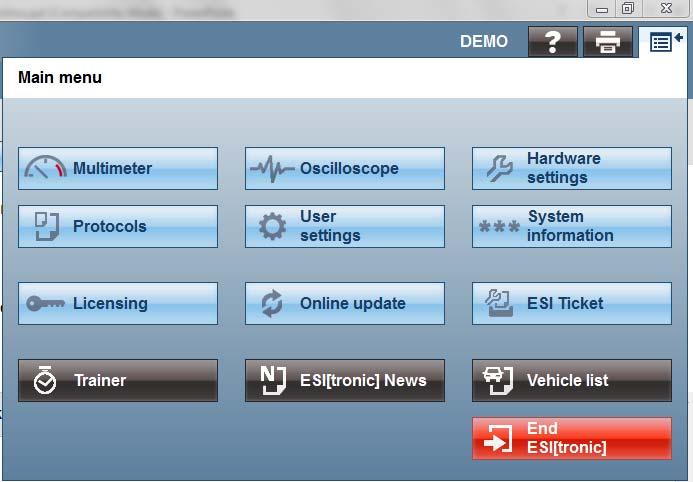Screen dimensions: 693x482
Task: Click the oscilloscope waveform icon
Action: click(272, 168)
